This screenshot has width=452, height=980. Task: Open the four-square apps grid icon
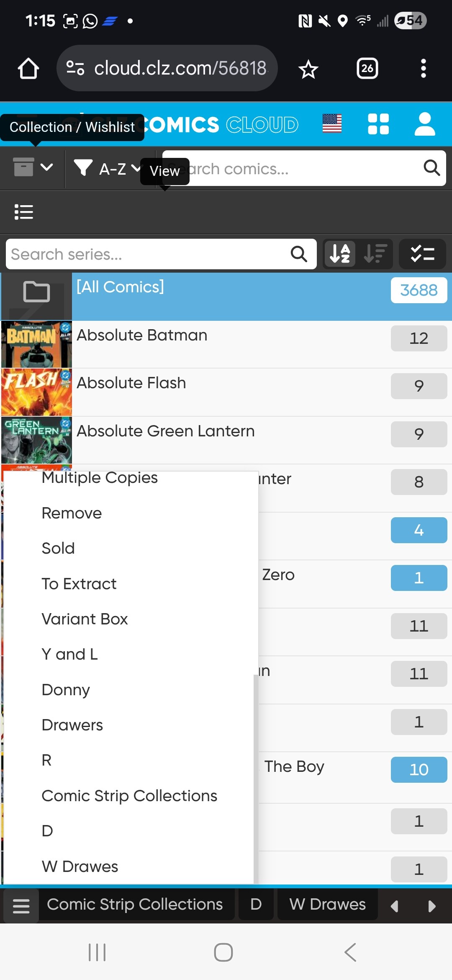(x=378, y=124)
